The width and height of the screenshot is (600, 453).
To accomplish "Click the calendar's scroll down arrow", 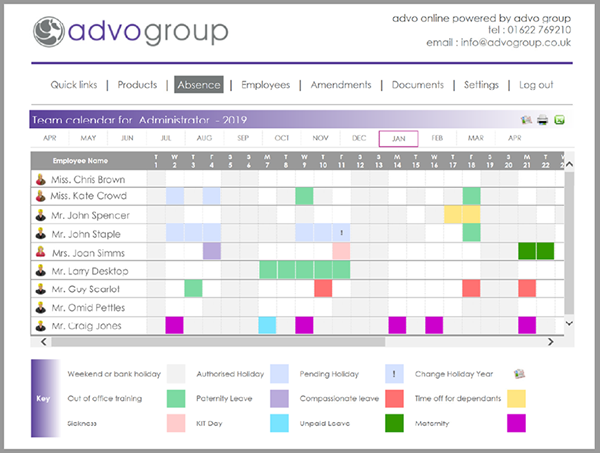I will (569, 325).
